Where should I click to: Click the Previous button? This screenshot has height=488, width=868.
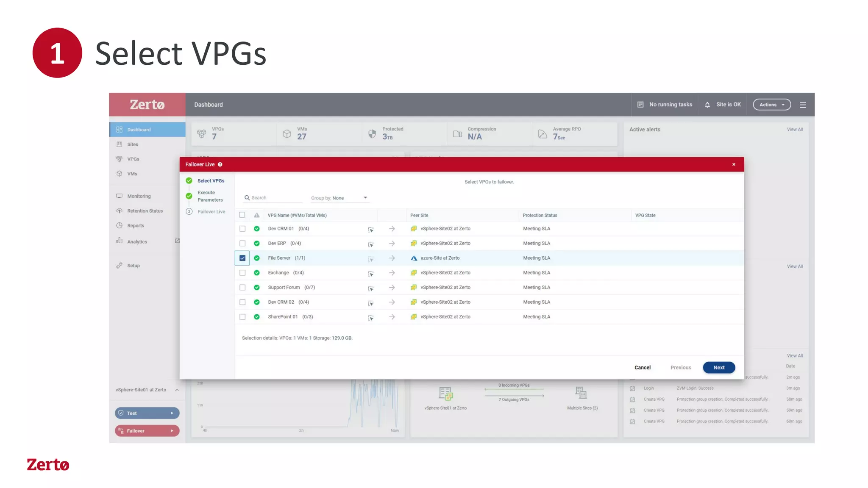(x=681, y=368)
